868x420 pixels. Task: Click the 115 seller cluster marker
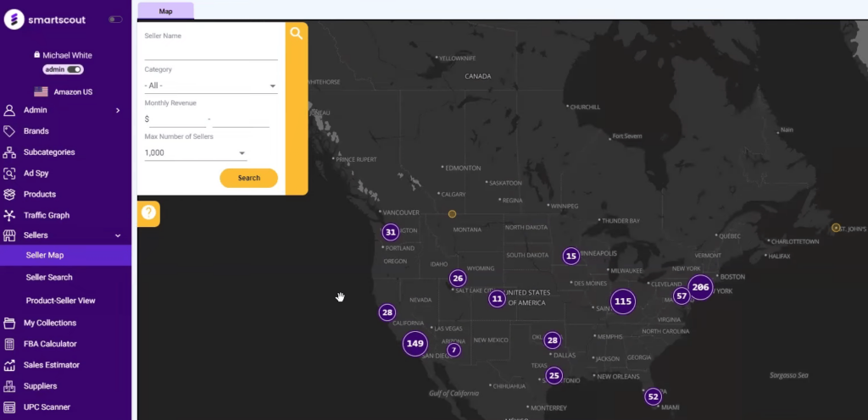[x=623, y=301]
